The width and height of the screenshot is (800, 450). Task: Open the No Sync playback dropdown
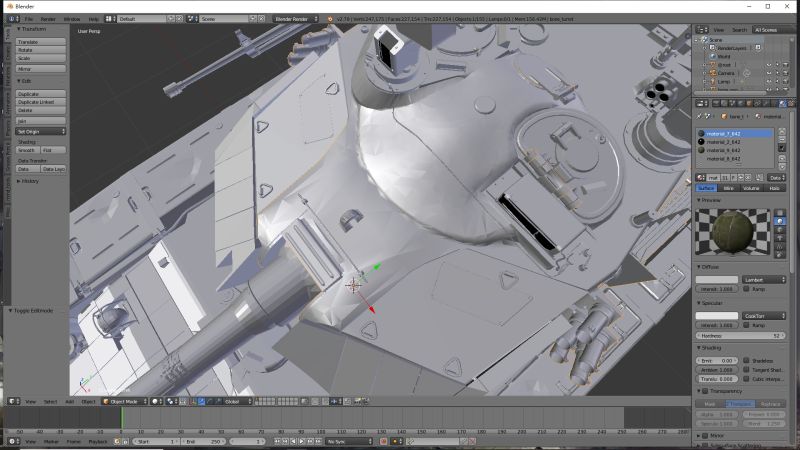[349, 441]
